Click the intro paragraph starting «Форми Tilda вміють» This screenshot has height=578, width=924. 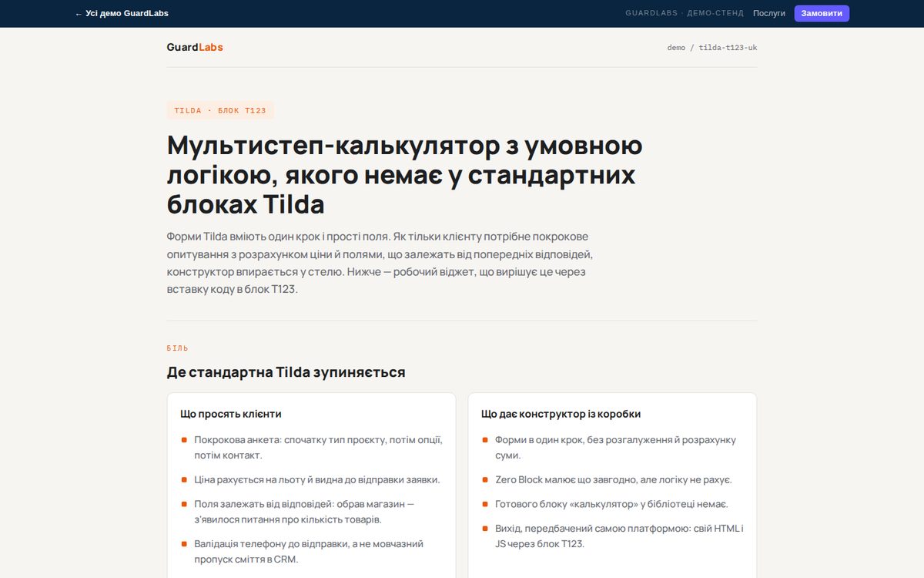[x=381, y=263]
